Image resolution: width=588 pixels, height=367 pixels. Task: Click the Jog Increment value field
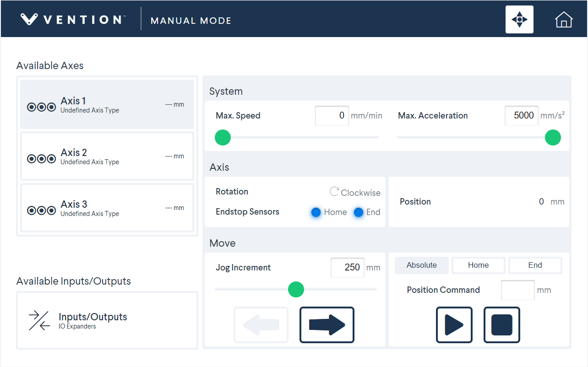[348, 268]
